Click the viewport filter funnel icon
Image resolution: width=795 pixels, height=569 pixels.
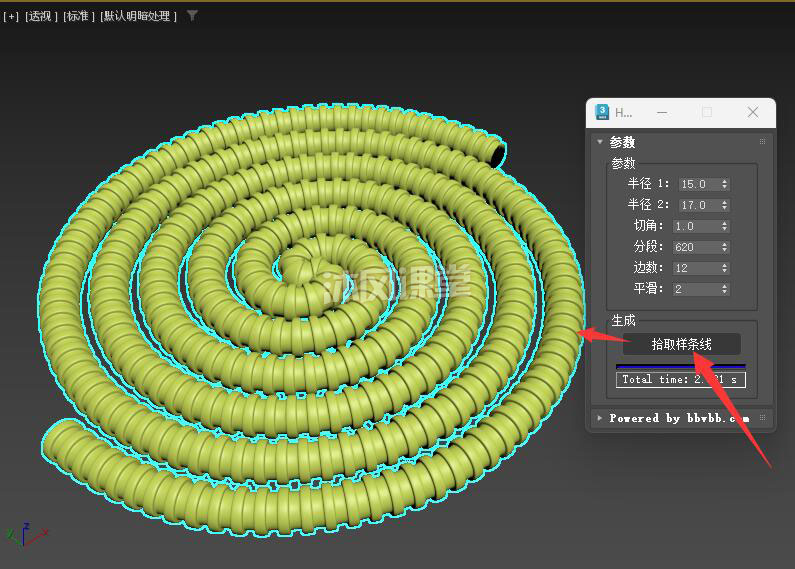tap(192, 16)
